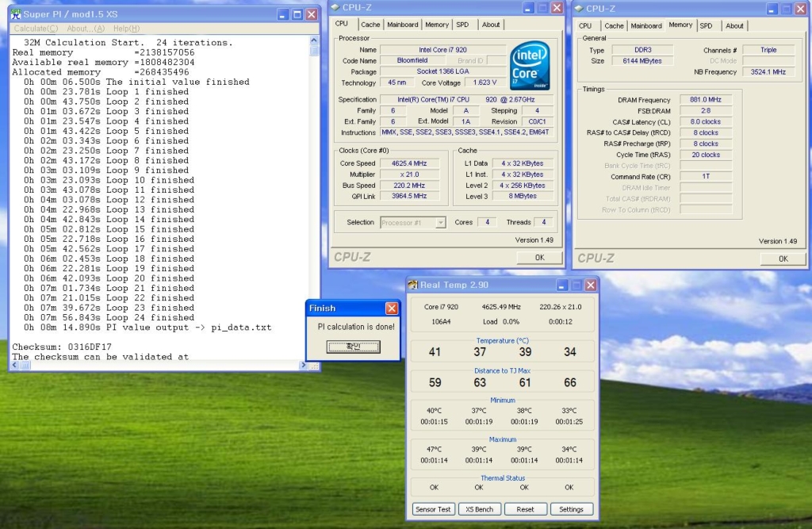Click the DRAM Frequency value 881.0 MHz

pos(705,100)
